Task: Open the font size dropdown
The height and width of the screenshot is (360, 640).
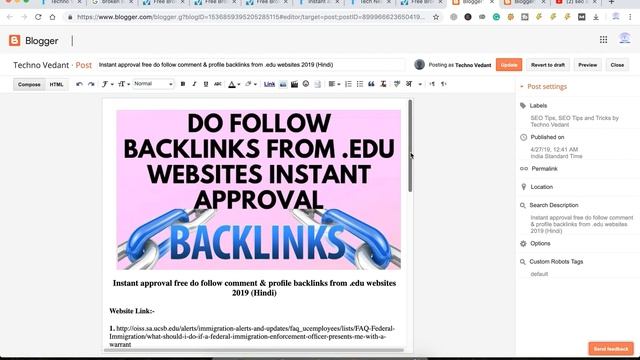Action: click(124, 84)
